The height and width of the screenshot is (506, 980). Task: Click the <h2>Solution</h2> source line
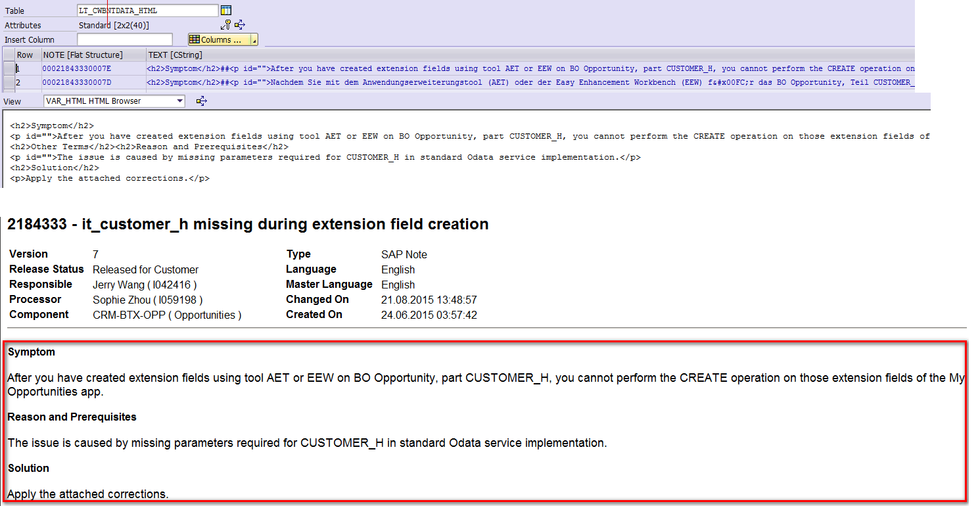pos(55,168)
